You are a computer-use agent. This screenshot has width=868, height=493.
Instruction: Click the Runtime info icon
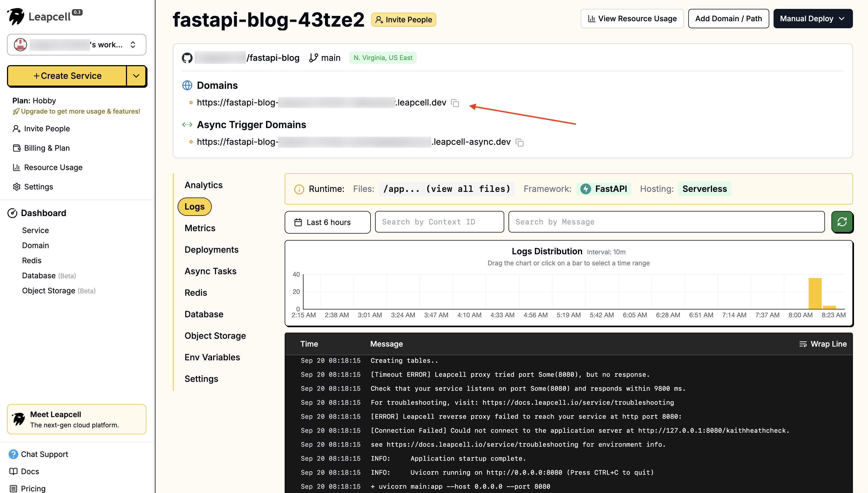(299, 189)
